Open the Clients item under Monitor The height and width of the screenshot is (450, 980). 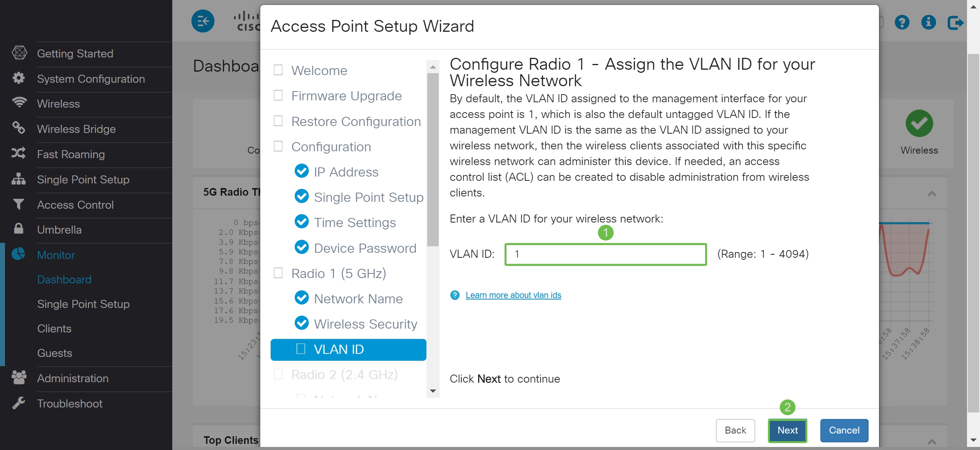[54, 329]
